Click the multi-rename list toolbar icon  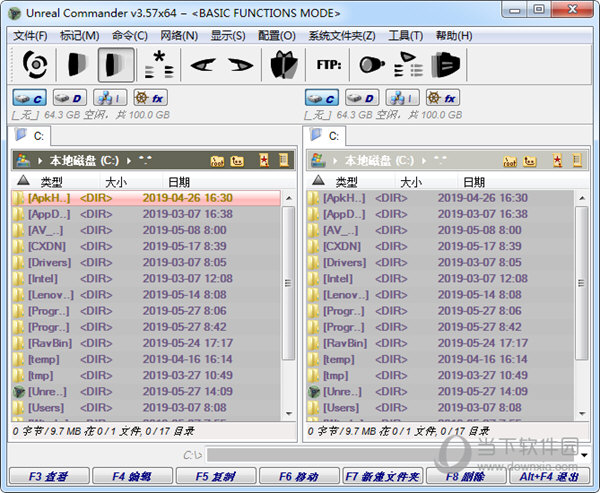[x=408, y=64]
